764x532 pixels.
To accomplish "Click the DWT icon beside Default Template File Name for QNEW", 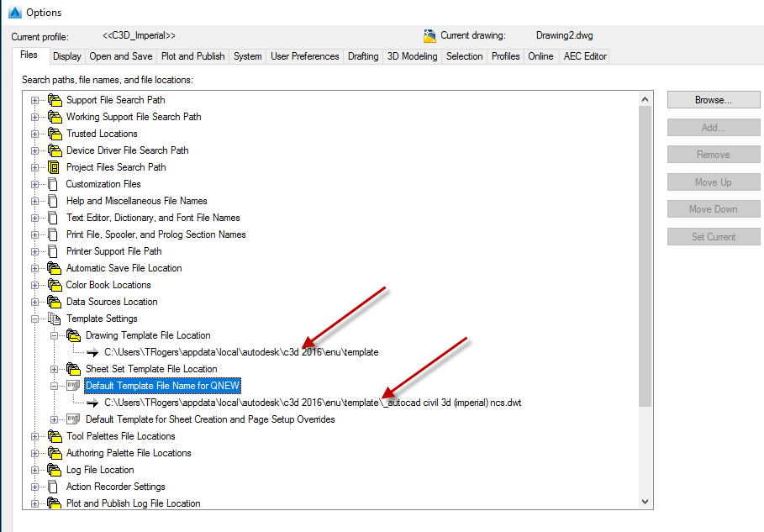I will (x=74, y=386).
